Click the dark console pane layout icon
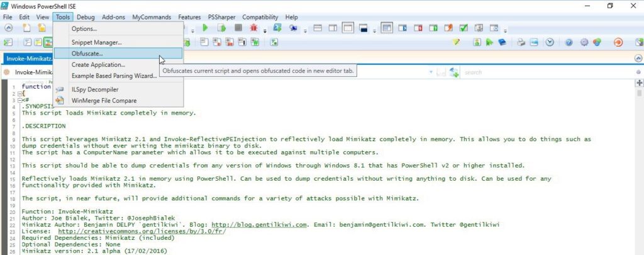This screenshot has width=644, height=255. coord(363,28)
